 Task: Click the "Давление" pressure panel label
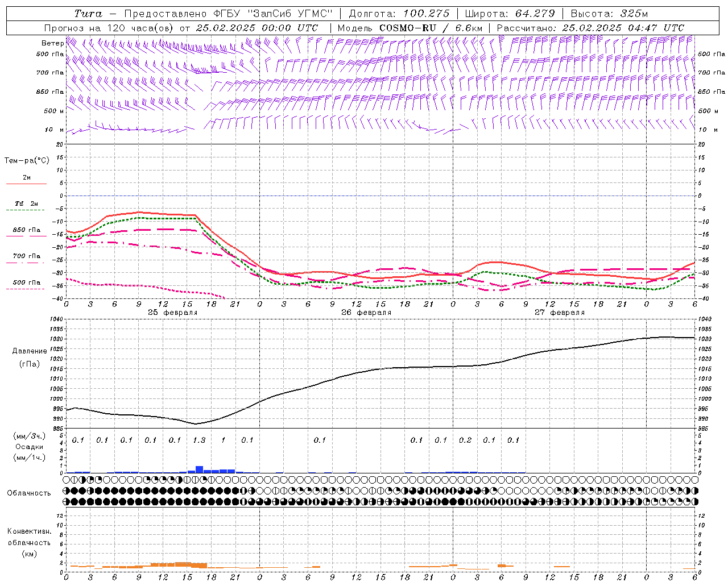30,351
